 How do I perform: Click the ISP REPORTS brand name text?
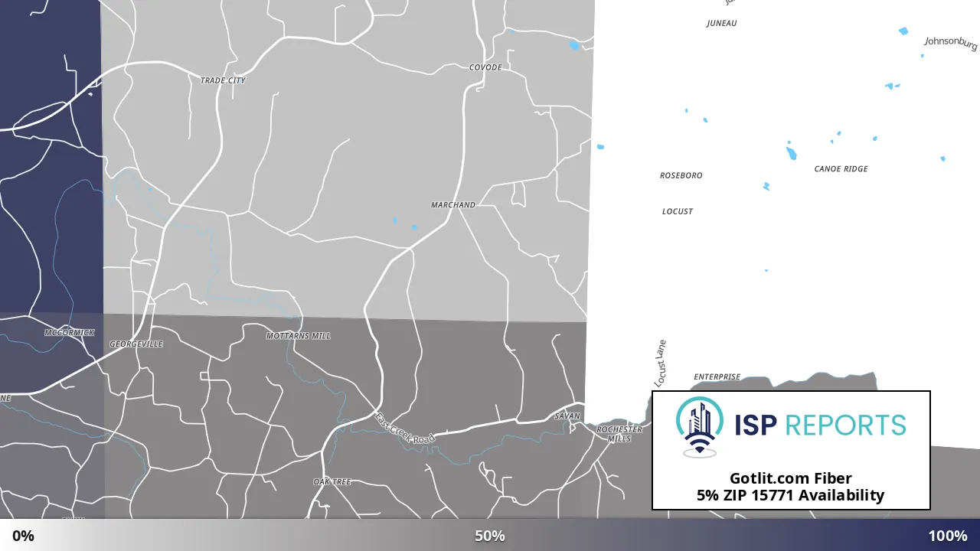(x=819, y=425)
